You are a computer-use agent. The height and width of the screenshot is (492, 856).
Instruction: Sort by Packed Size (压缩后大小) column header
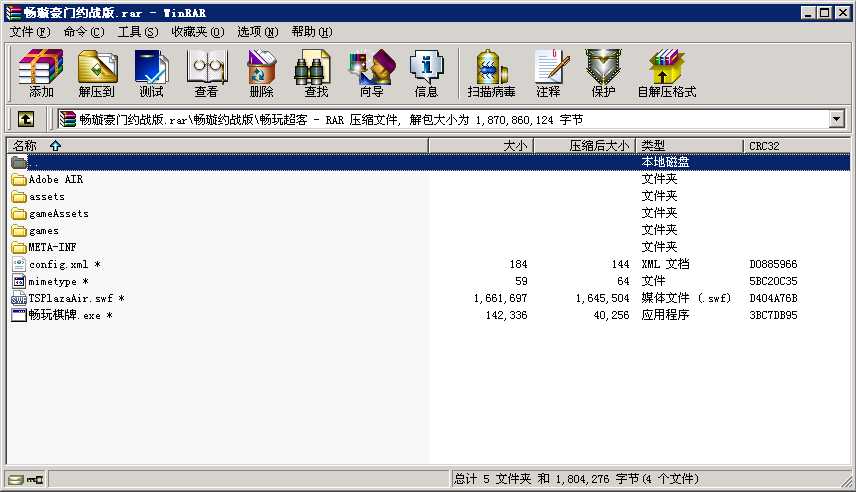pos(584,145)
